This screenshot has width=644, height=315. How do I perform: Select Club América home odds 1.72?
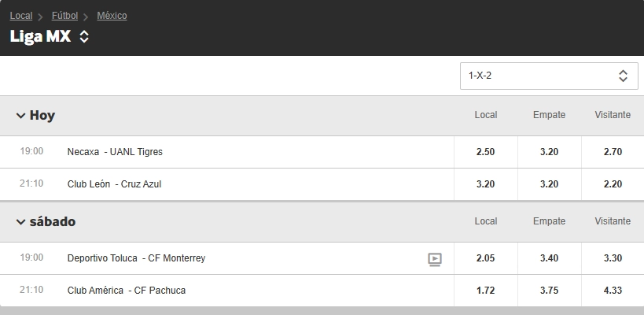click(485, 291)
